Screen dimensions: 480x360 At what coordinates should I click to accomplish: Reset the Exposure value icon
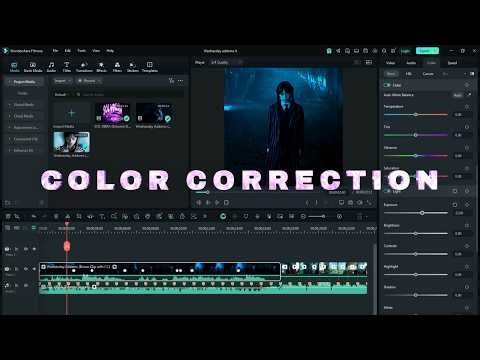tap(455, 205)
